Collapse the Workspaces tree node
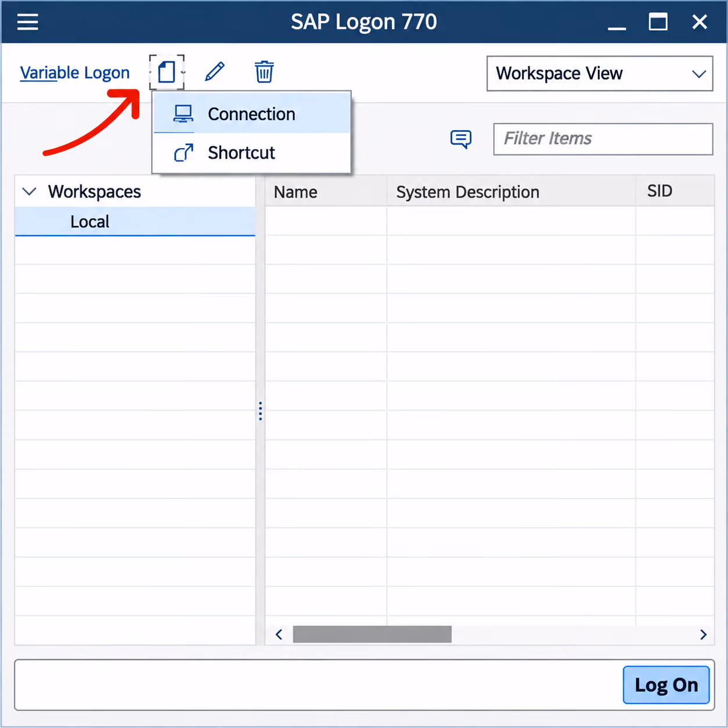Screen dimensions: 728x728 29,191
